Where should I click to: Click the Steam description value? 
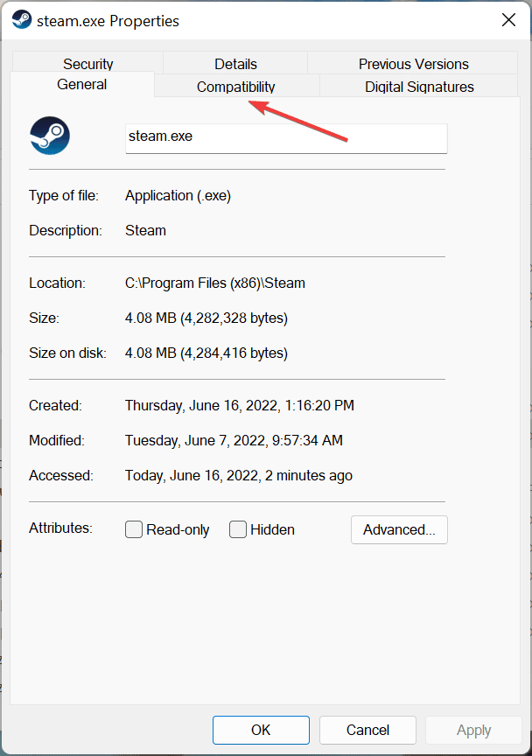(145, 230)
